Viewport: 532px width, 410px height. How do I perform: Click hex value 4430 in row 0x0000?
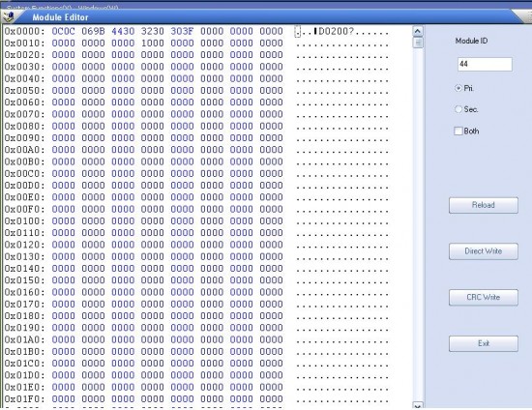pyautogui.click(x=123, y=31)
